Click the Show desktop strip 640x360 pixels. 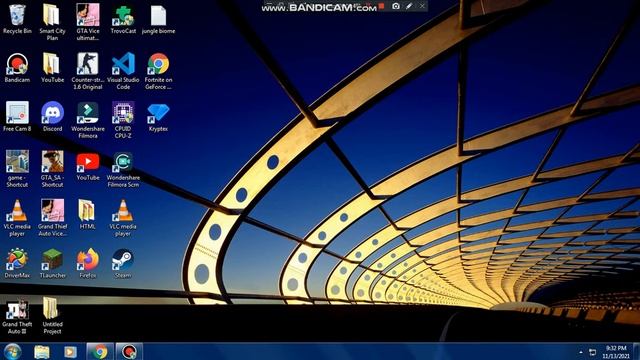pos(637,352)
